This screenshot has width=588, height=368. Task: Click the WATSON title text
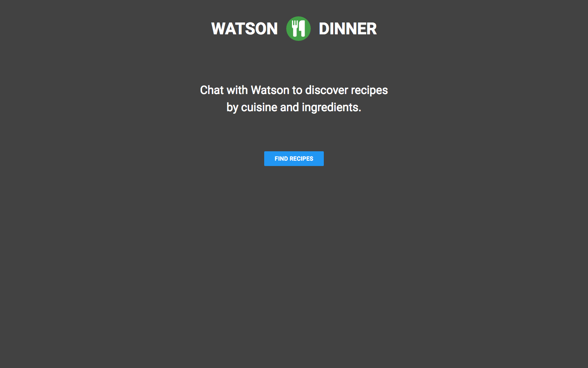click(244, 29)
